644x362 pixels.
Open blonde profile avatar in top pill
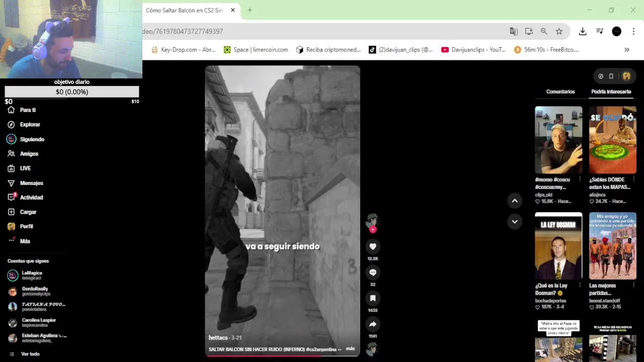click(x=626, y=76)
